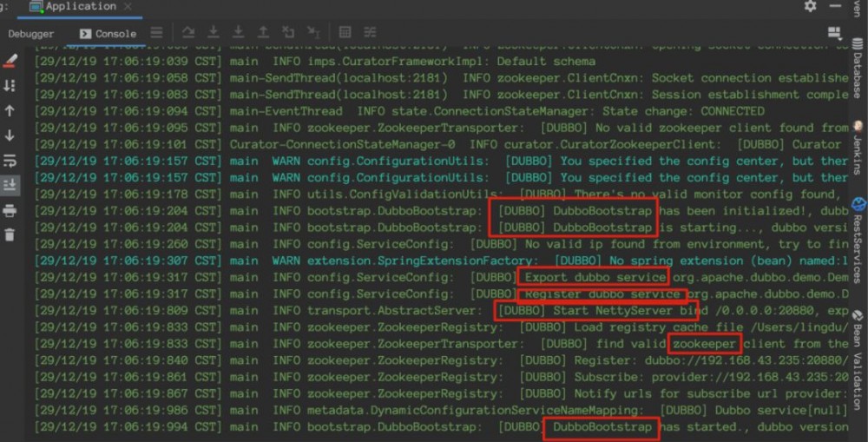Viewport: 868px width, 442px height.
Task: Click the Jenkins butler icon in the sidebar
Action: point(858,127)
